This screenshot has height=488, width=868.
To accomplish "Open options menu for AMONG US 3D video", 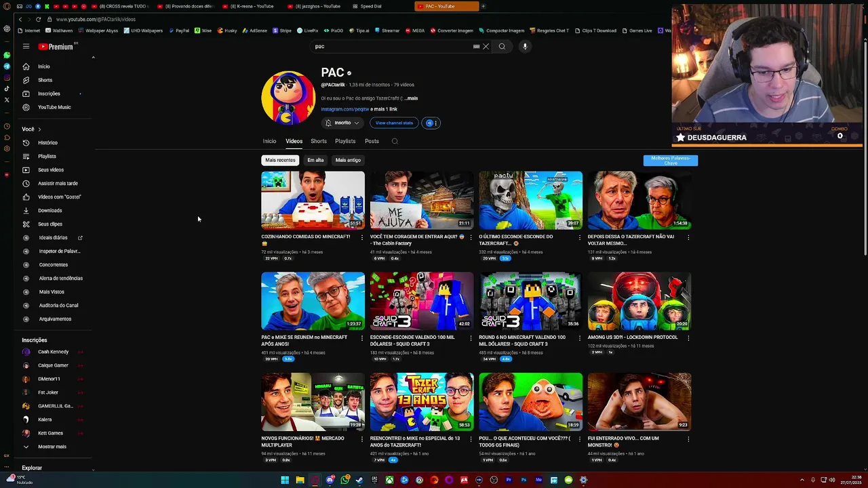I will (688, 338).
